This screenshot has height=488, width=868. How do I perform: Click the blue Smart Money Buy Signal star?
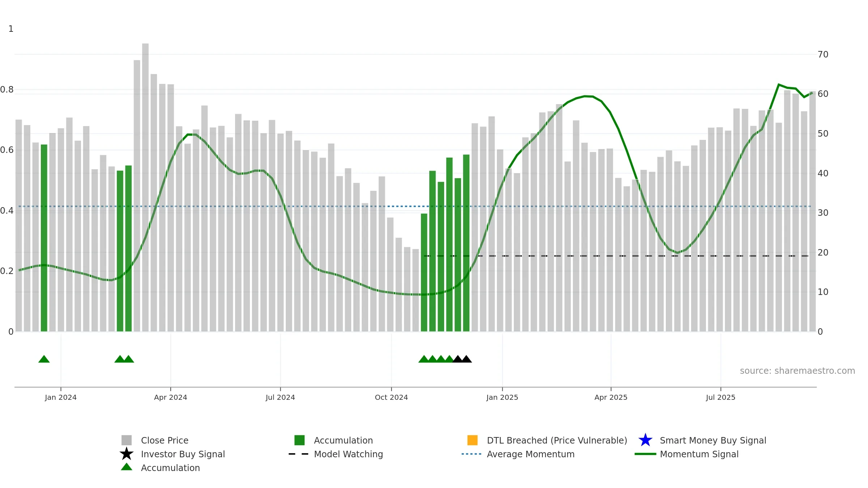(x=645, y=440)
